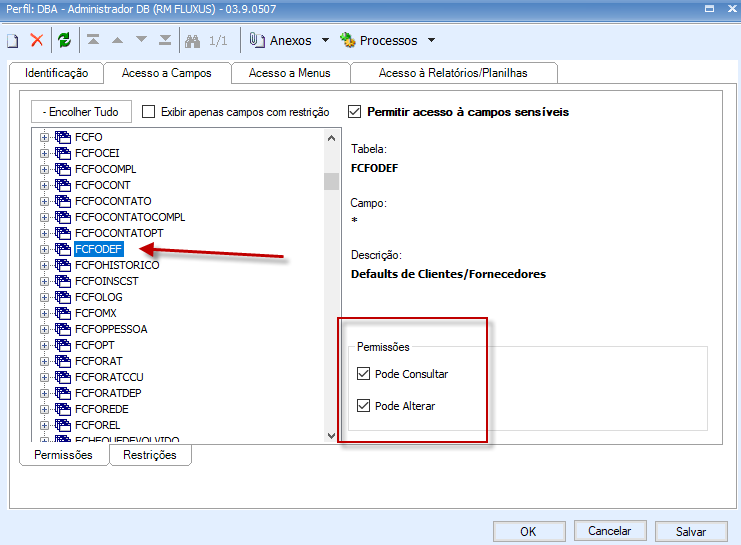Click the FCFOREL table icon

[x=63, y=425]
